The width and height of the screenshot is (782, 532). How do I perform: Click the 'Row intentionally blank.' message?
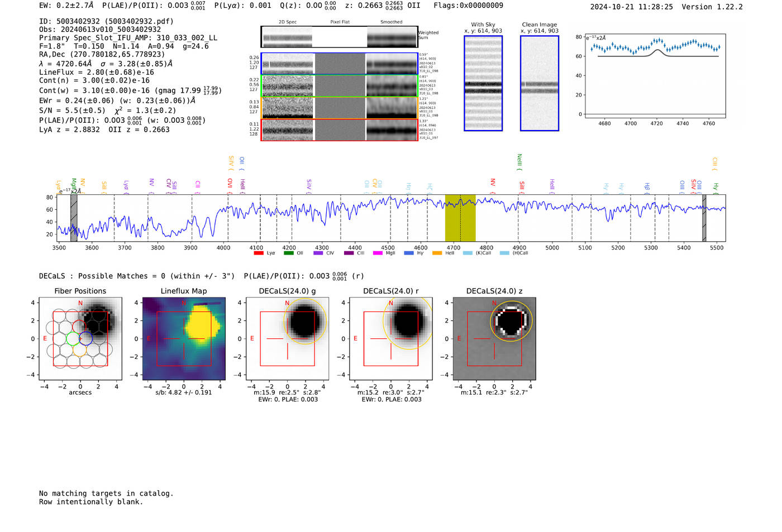coord(91,502)
